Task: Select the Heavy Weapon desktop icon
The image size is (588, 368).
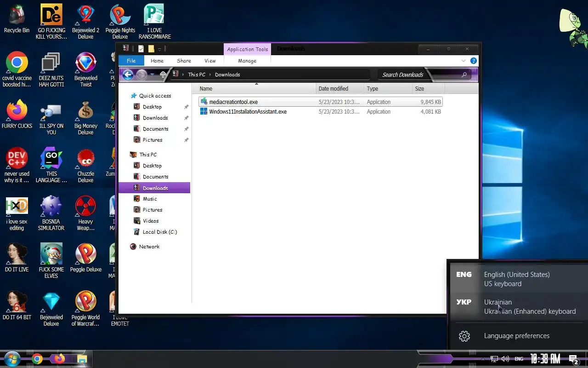Action: 85,213
